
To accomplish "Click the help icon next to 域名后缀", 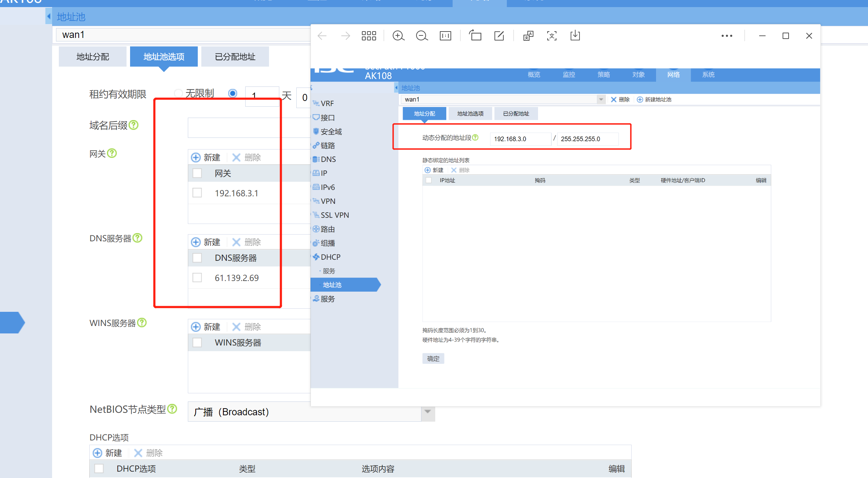I will tap(134, 125).
